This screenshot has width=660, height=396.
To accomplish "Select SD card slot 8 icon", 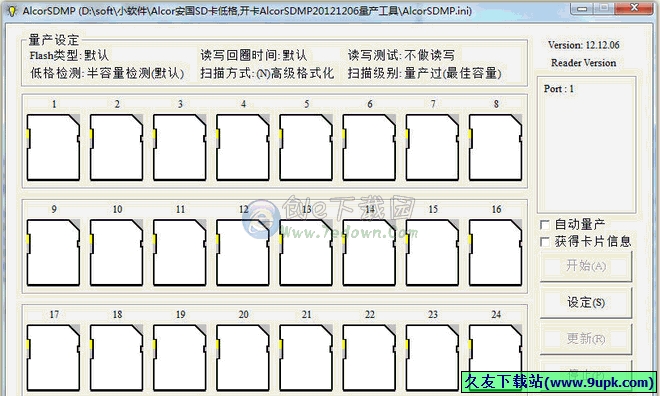I will click(x=495, y=147).
